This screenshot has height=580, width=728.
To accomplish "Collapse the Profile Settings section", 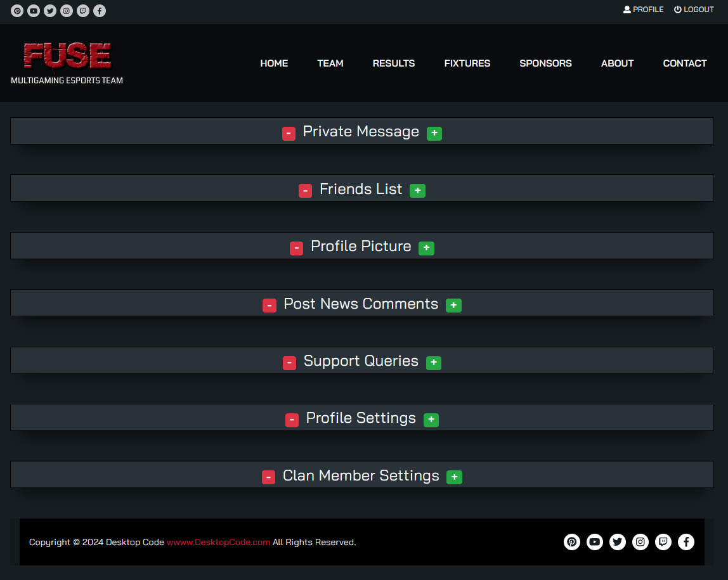I will click(x=292, y=420).
